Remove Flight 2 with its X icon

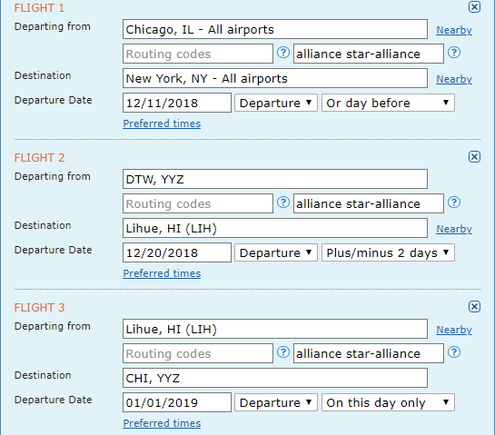coord(474,157)
